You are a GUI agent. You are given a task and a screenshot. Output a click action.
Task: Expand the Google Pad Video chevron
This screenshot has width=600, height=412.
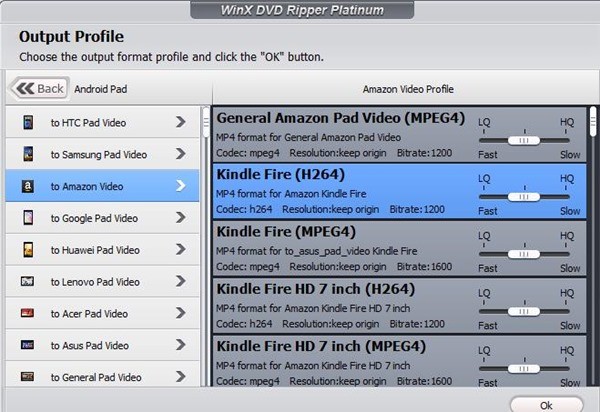[181, 218]
